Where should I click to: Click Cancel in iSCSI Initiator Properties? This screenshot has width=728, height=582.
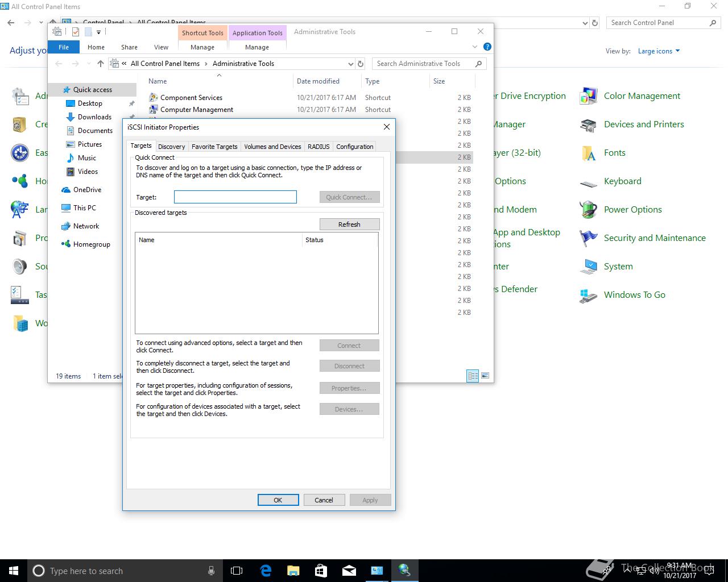coord(324,500)
